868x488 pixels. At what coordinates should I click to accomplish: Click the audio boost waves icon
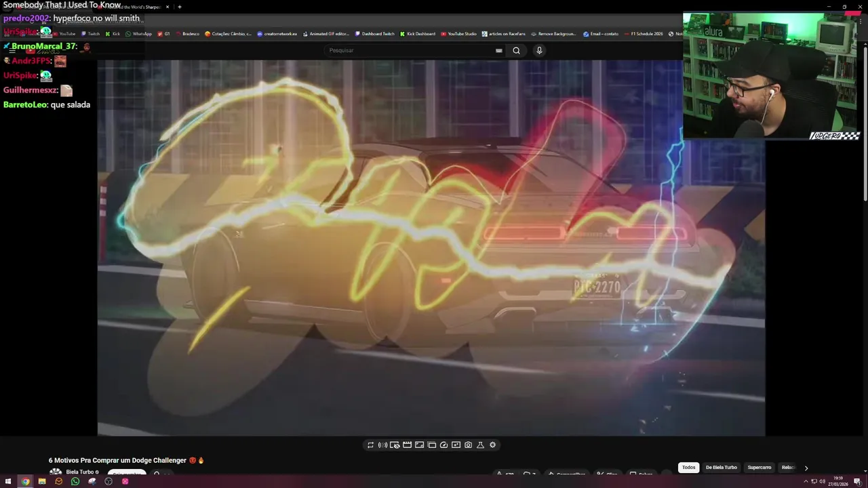(382, 445)
